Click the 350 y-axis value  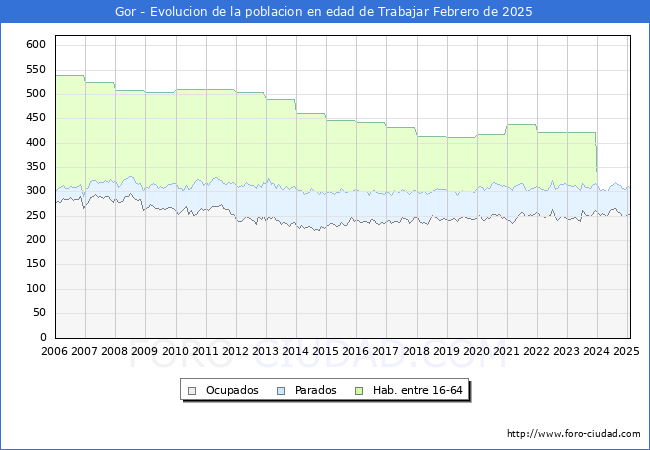[x=36, y=167]
